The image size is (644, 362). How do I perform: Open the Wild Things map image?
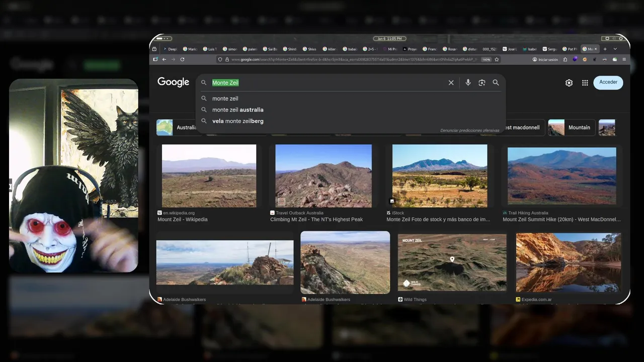click(452, 262)
